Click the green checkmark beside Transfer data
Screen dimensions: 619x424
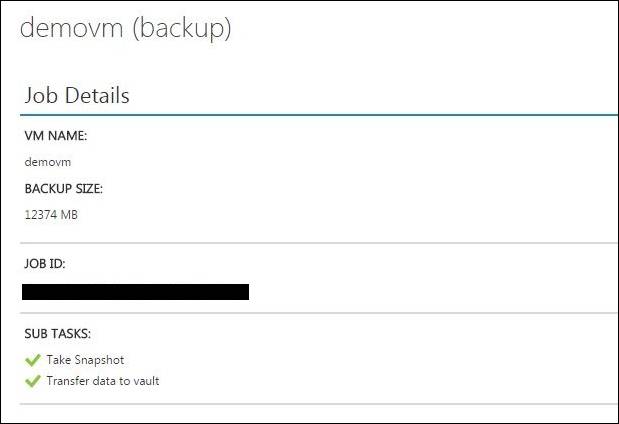pos(32,380)
